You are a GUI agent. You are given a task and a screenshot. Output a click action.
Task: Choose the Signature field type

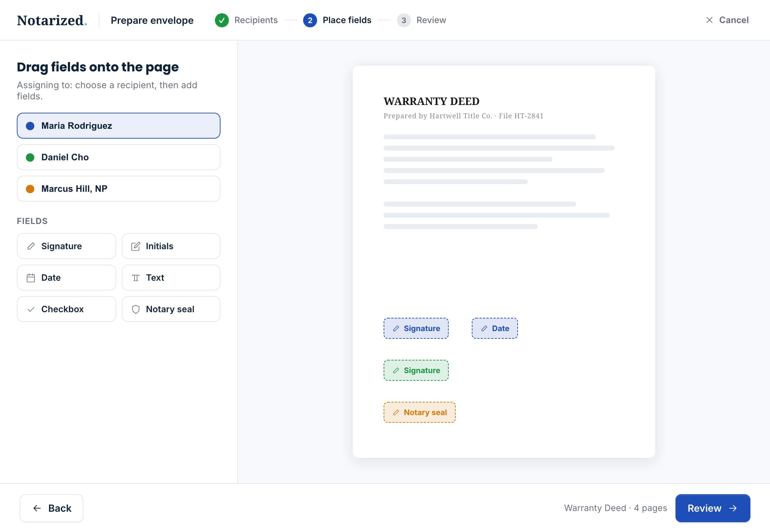point(66,246)
